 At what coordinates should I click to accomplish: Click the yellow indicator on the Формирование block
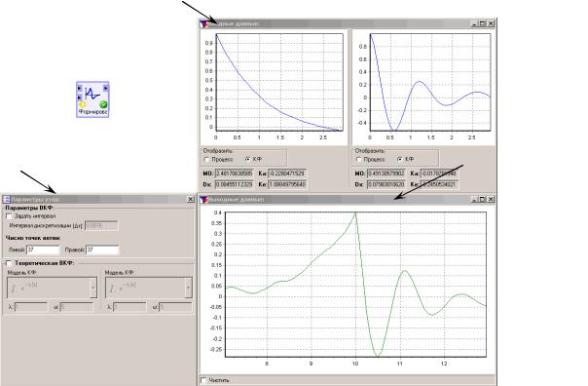pos(83,104)
